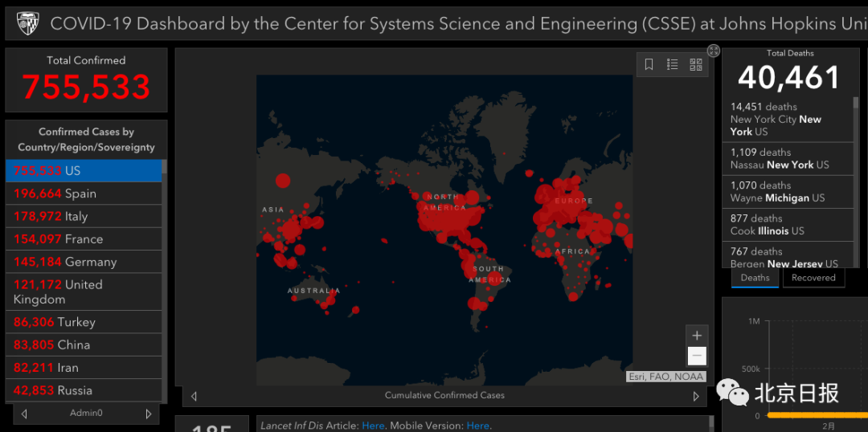Go to next Admin0 country list

149,414
